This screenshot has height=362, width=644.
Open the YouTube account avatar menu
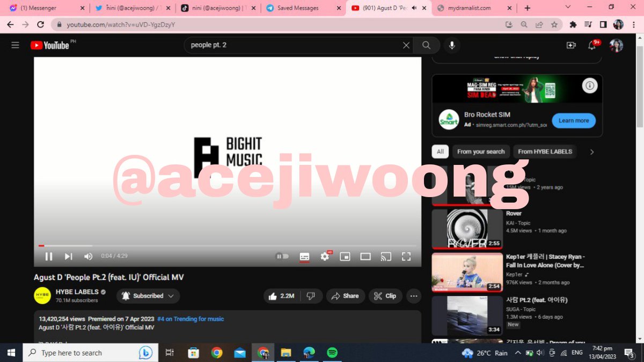(x=616, y=46)
